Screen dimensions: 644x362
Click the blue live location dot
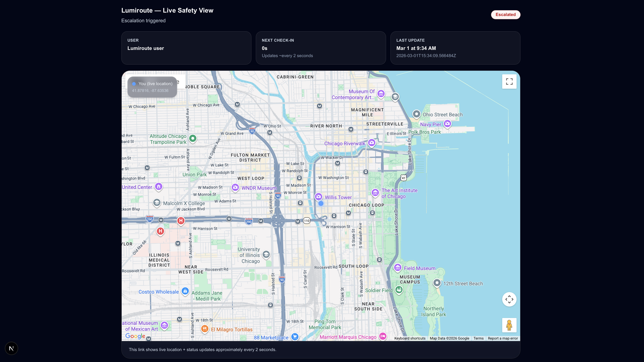pos(321,204)
